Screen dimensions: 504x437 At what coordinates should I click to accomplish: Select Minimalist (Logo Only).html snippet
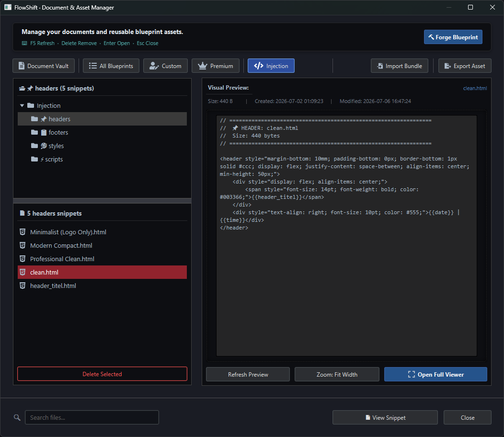pos(102,232)
